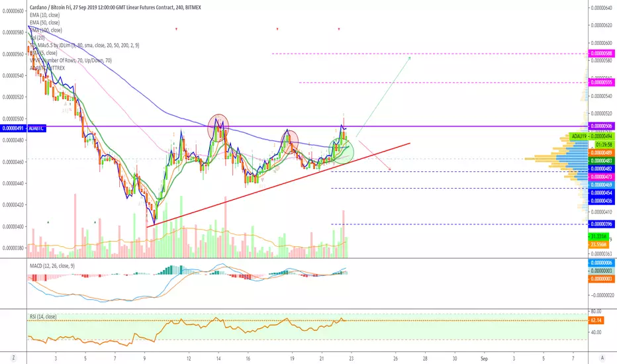Select the magenta 0.00000555 target label
This screenshot has width=617, height=364.
601,82
